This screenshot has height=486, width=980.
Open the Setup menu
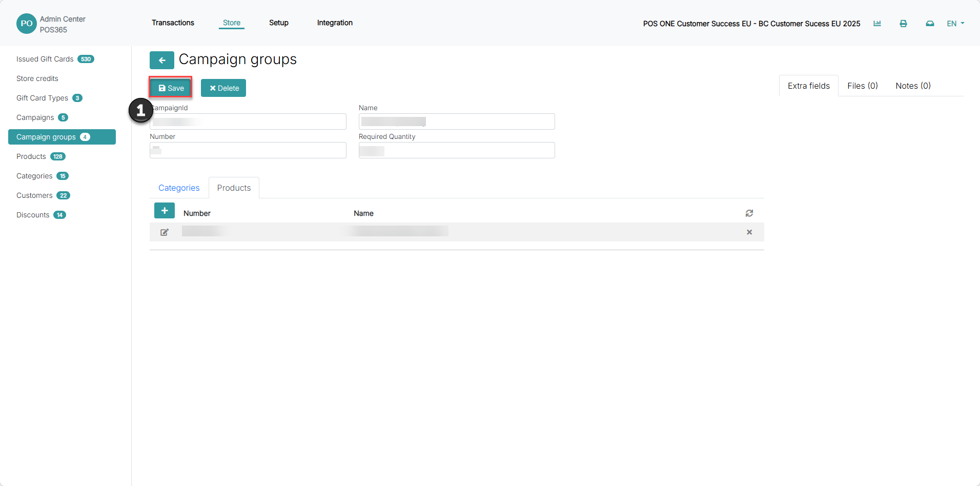coord(279,23)
